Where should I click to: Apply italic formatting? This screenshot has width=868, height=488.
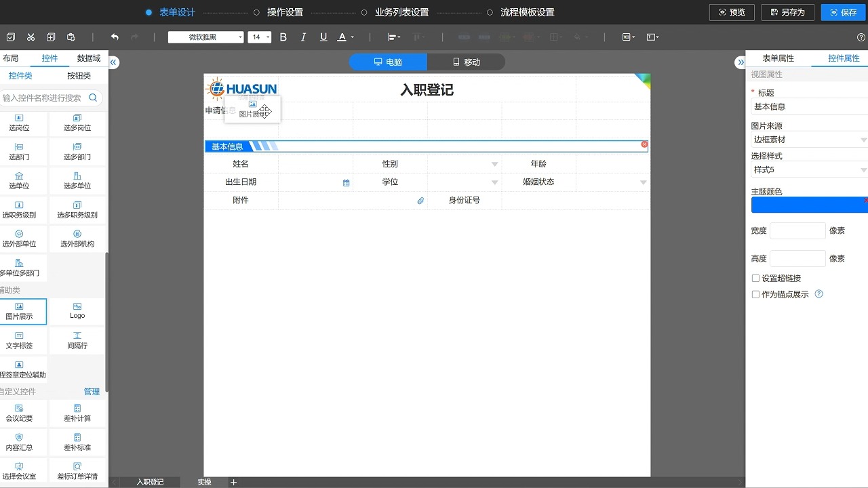coord(303,37)
